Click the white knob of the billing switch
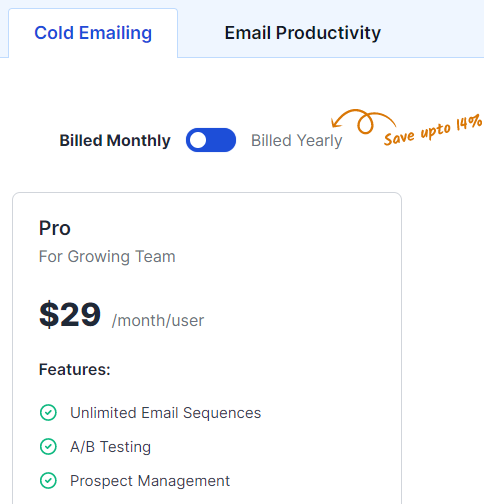The height and width of the screenshot is (504, 484). [x=198, y=140]
